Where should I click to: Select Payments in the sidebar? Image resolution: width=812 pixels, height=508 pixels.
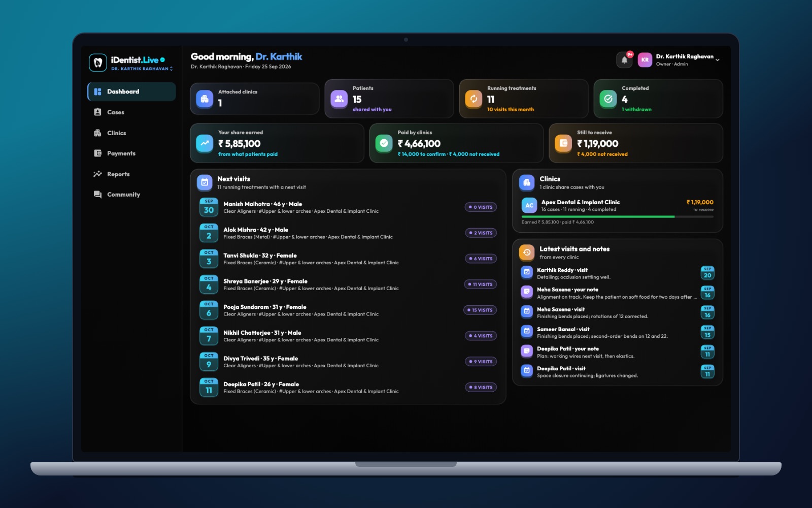click(131, 153)
